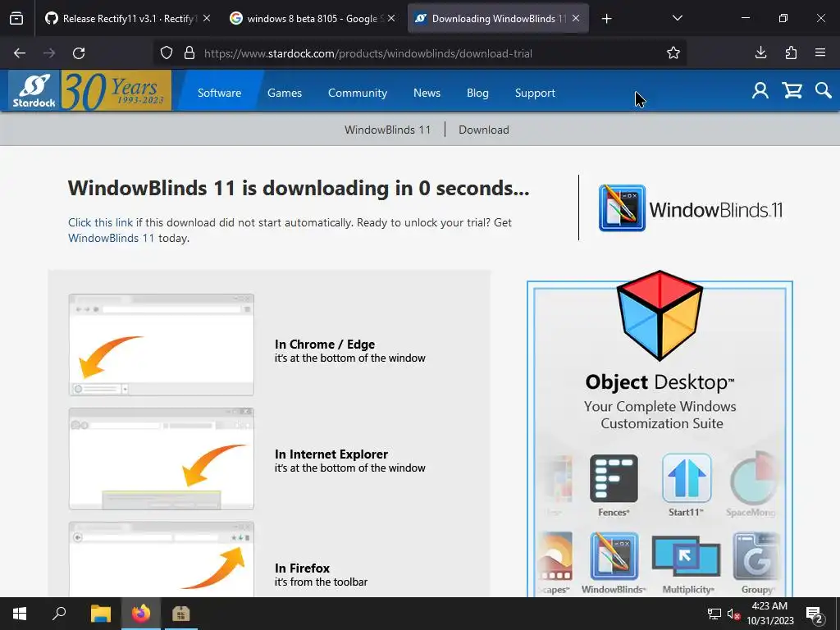Click package installer taskbar icon
Image resolution: width=840 pixels, height=630 pixels.
click(x=181, y=614)
